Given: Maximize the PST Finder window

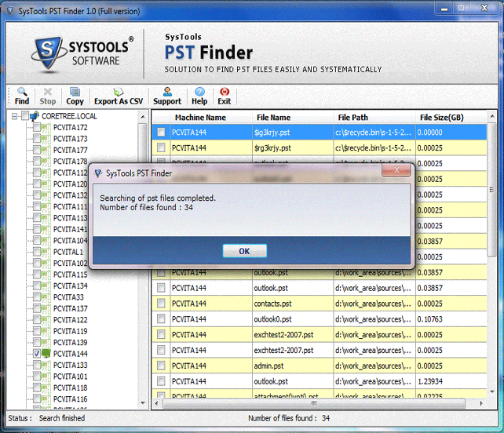Looking at the screenshot, I should point(462,9).
